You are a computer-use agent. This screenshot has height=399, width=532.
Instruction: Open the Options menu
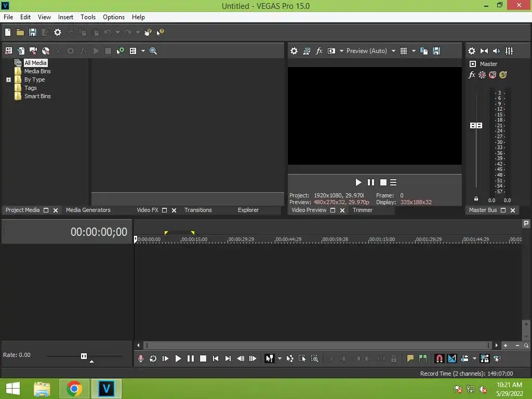[x=114, y=17]
